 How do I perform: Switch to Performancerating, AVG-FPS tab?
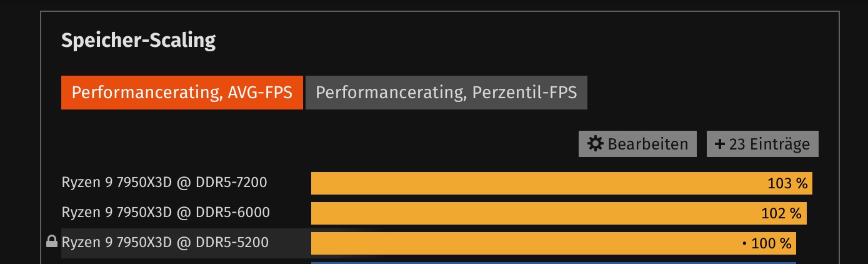182,93
